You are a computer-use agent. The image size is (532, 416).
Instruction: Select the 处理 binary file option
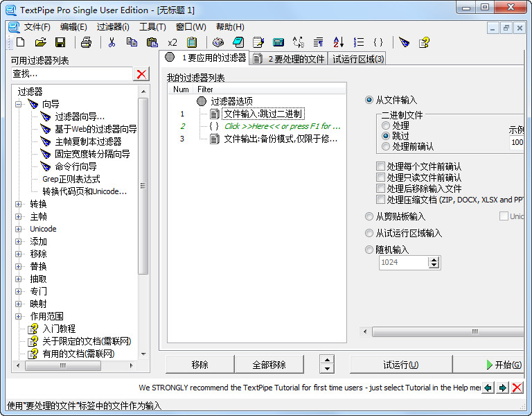385,125
